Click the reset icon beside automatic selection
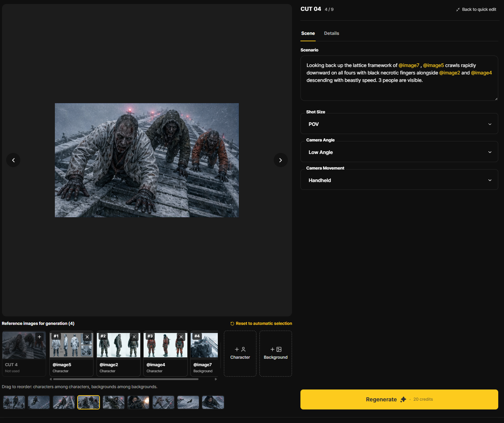The width and height of the screenshot is (504, 423). point(232,324)
